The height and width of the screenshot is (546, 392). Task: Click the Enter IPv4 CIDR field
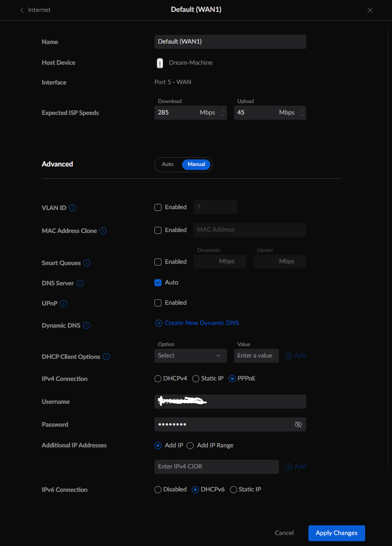coord(216,467)
